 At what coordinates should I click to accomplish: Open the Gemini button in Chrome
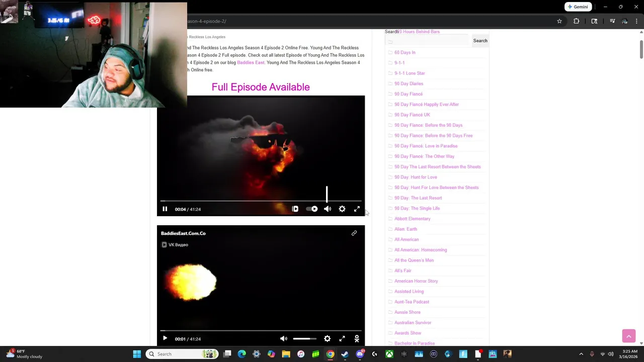pos(577,7)
